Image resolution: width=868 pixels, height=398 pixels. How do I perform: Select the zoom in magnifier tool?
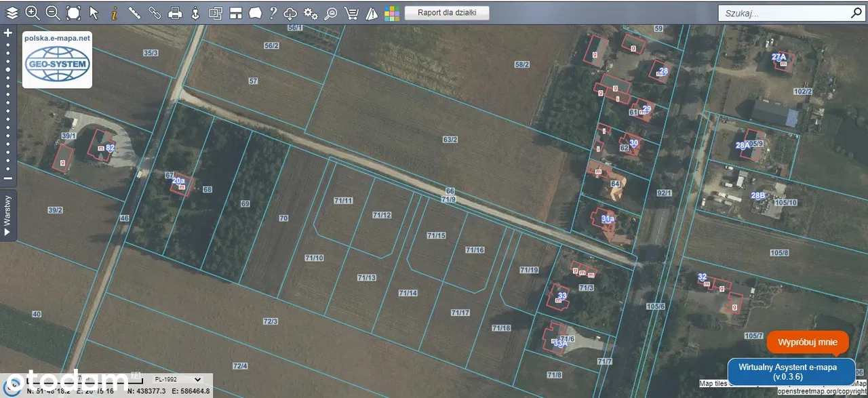32,12
